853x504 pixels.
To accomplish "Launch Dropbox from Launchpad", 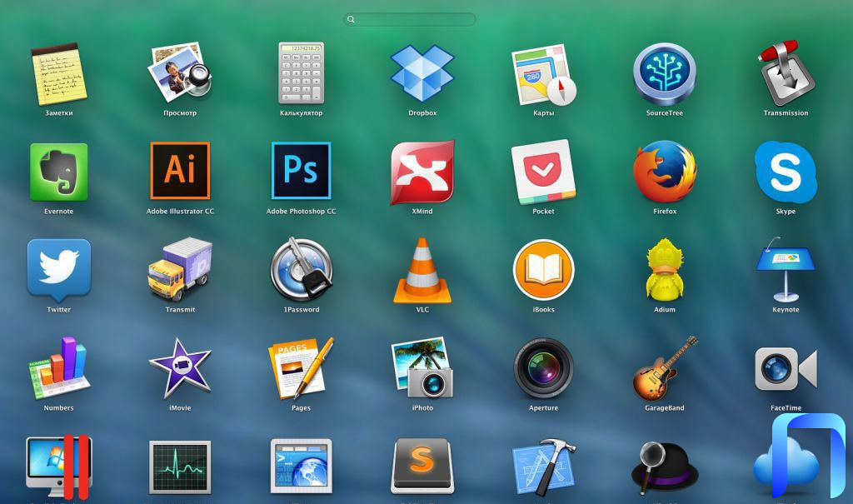I will (422, 73).
